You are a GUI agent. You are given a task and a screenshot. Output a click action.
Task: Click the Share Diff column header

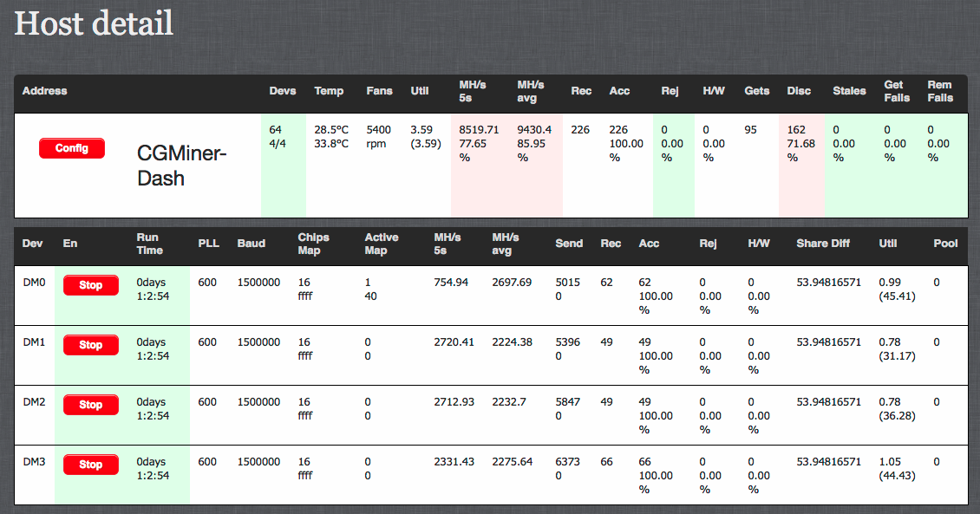point(822,243)
